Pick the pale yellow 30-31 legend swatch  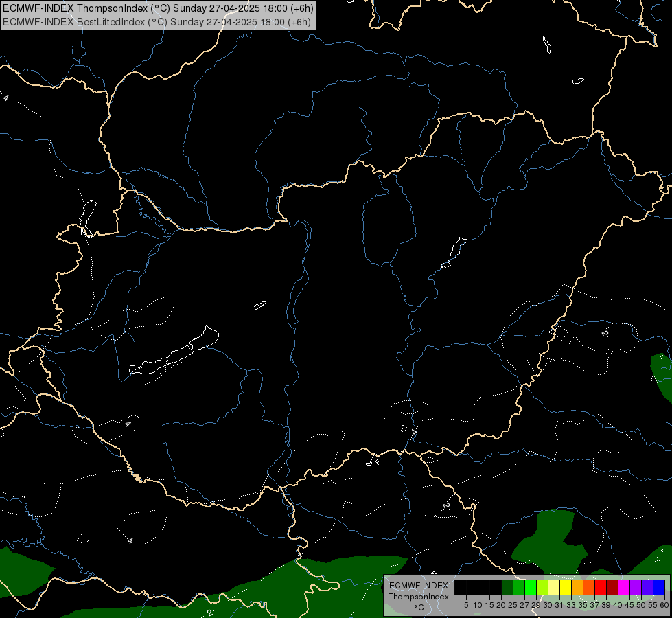click(554, 588)
